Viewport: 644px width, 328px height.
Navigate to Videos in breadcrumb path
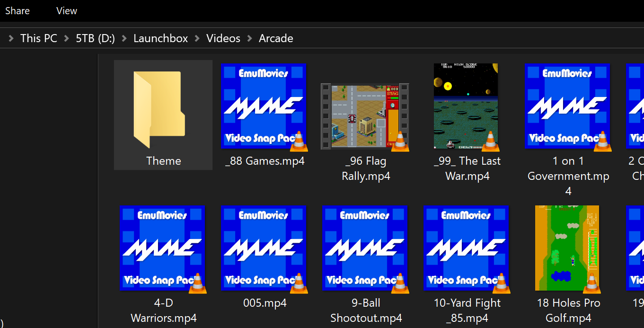coord(223,38)
